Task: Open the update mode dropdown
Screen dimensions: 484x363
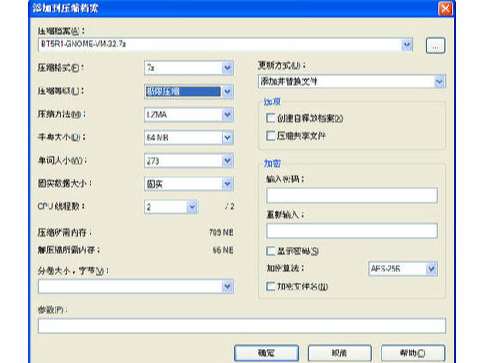Action: (439, 81)
